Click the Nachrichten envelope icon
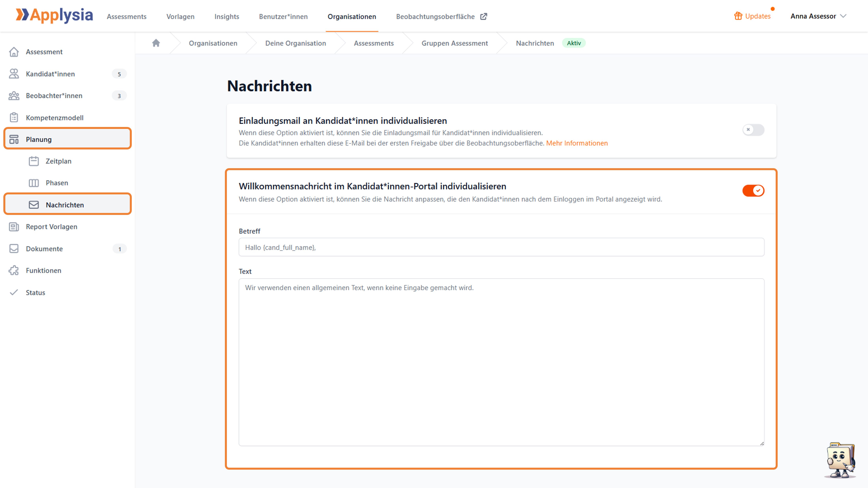Viewport: 868px width, 488px height. [x=34, y=205]
